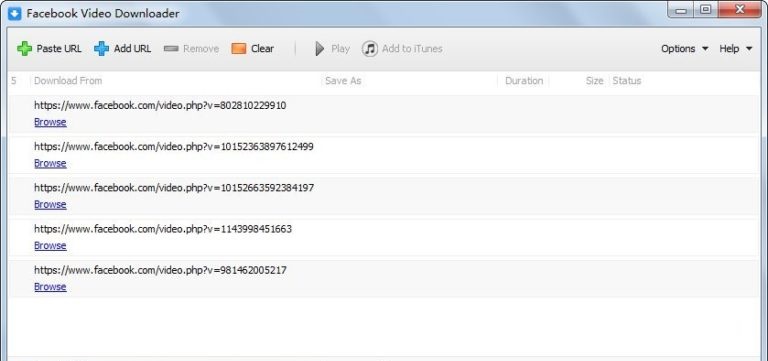Click the blue plus Add URL icon
Screen dimensions: 768x361
(x=101, y=48)
